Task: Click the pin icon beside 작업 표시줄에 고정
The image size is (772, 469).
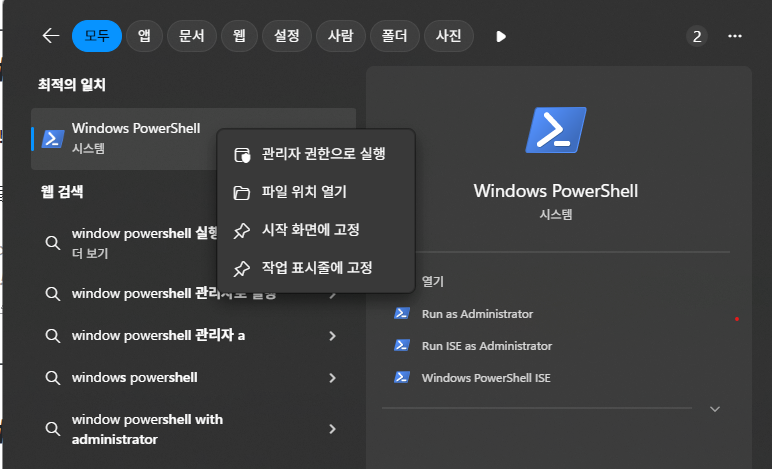Action: [241, 269]
